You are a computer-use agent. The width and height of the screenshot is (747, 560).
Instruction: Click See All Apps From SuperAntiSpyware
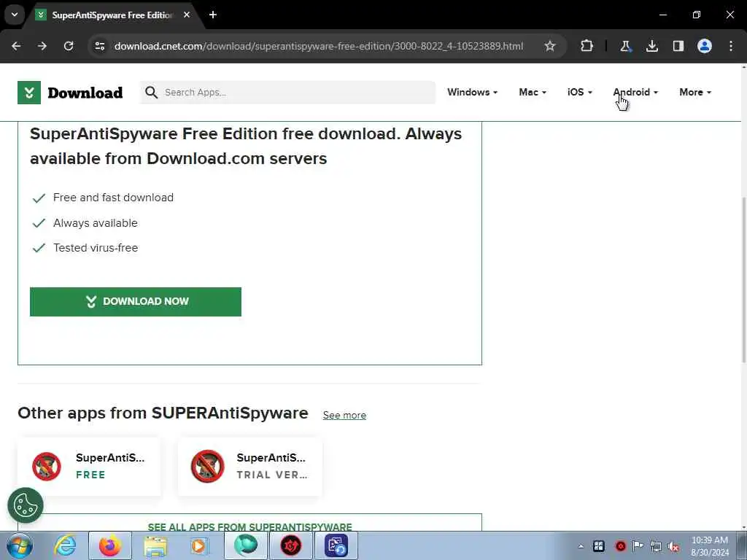[249, 526]
